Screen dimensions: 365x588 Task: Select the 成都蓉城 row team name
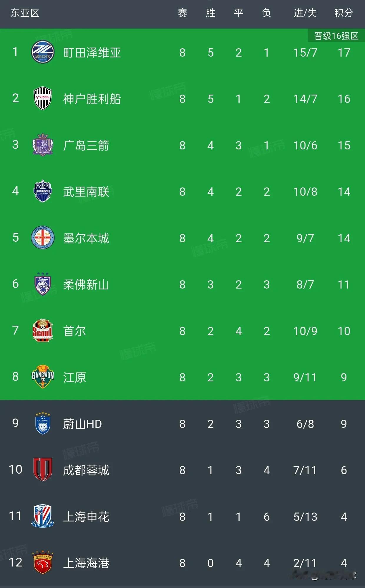click(x=86, y=470)
